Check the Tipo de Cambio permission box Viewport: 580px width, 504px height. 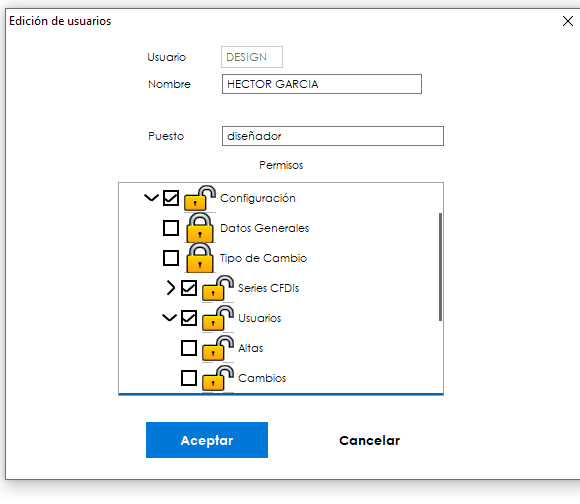point(171,258)
